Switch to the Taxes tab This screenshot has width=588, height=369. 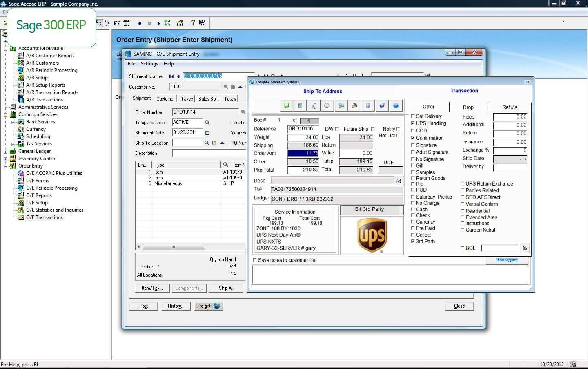pyautogui.click(x=187, y=99)
